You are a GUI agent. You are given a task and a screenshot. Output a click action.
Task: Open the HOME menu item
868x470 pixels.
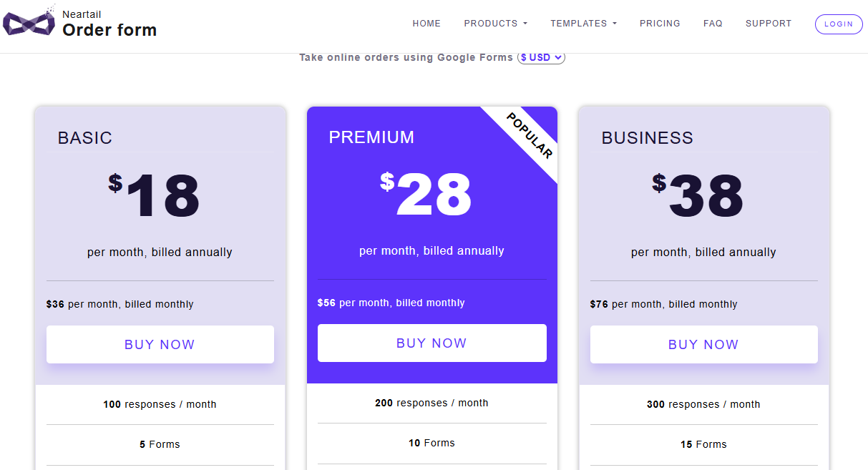coord(426,24)
